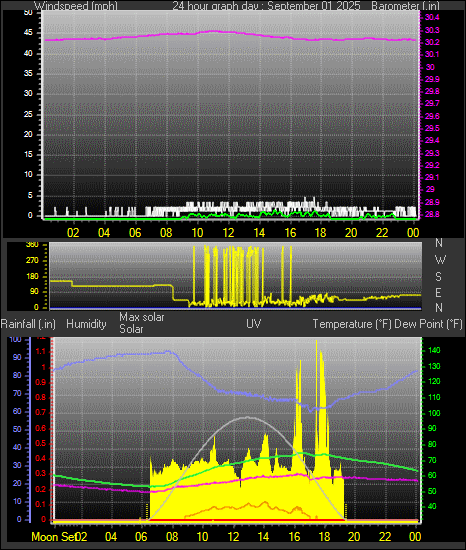This screenshot has width=466, height=550.
Task: Click the 'W' compass label beside wind direction chart
Action: [x=440, y=260]
